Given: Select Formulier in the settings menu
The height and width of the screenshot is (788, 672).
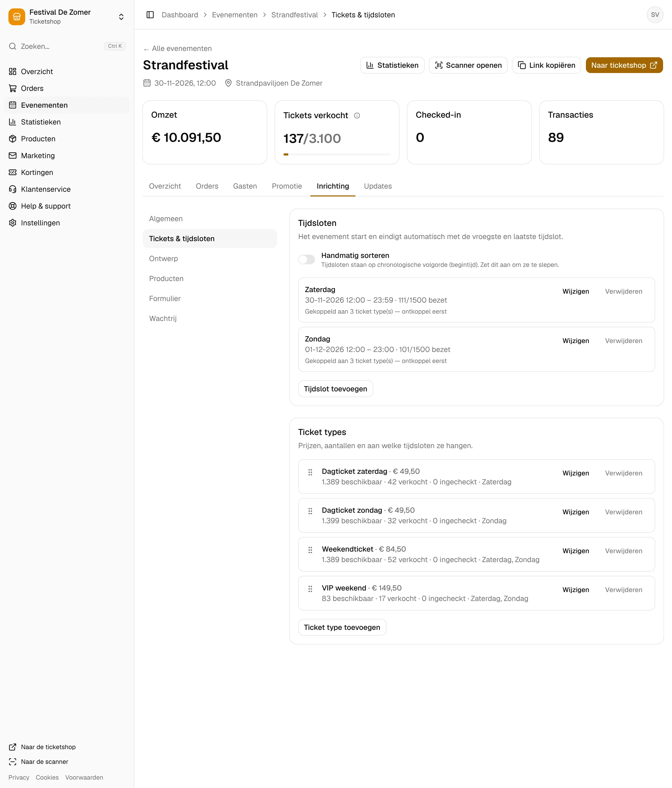Looking at the screenshot, I should pos(210,299).
